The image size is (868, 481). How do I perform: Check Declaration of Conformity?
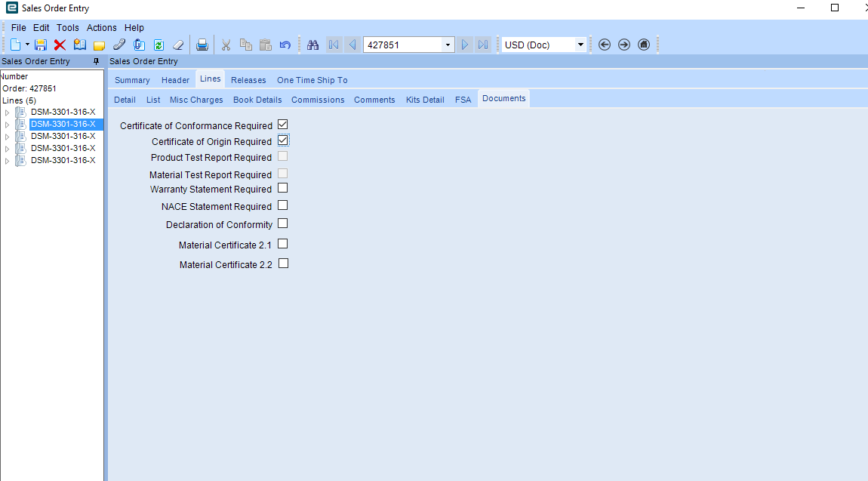coord(283,224)
